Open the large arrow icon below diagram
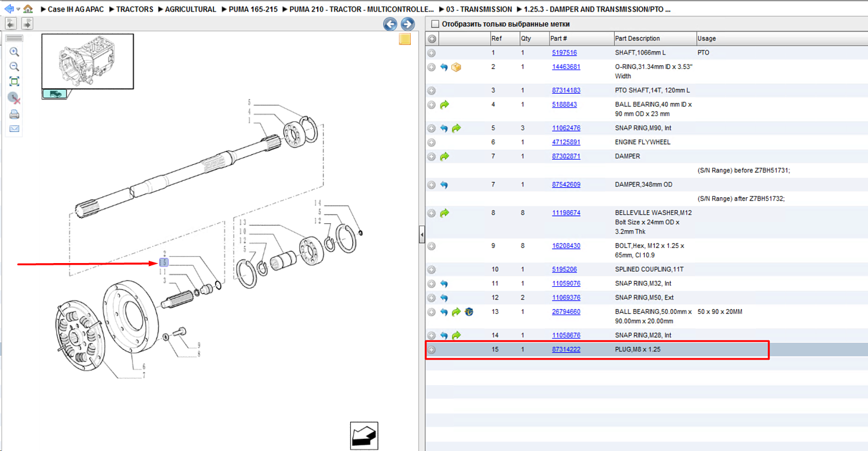 [x=365, y=435]
